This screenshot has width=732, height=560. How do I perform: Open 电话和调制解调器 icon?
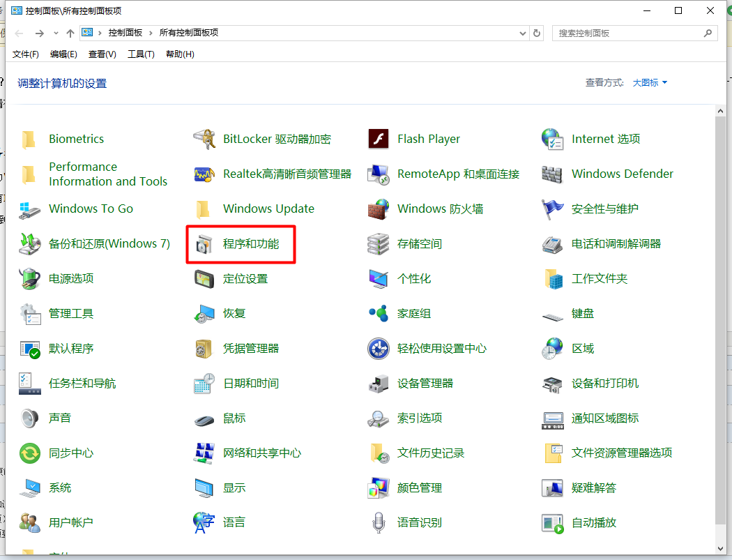tap(552, 244)
